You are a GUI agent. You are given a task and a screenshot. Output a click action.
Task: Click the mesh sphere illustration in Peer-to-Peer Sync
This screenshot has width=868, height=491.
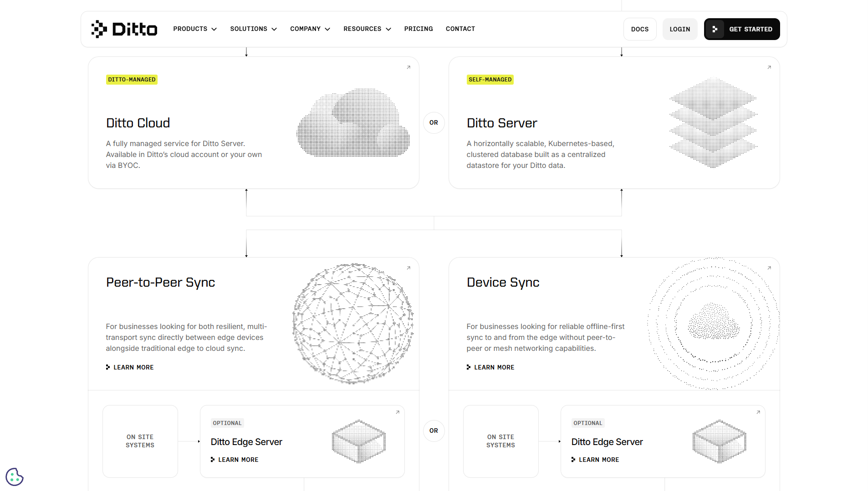[x=353, y=324]
